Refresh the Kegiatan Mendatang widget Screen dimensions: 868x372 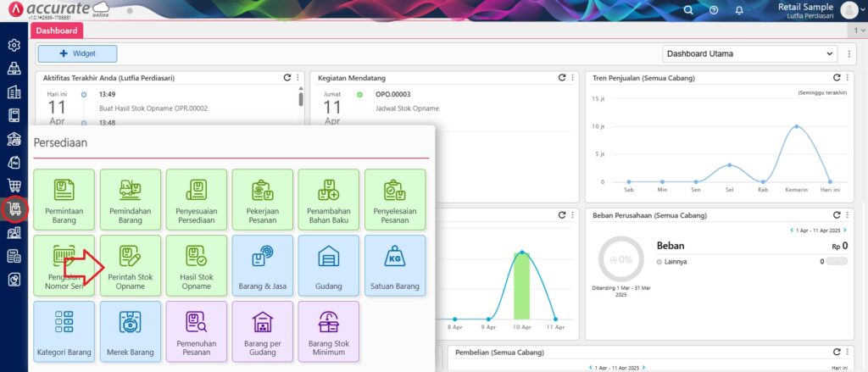tap(561, 78)
